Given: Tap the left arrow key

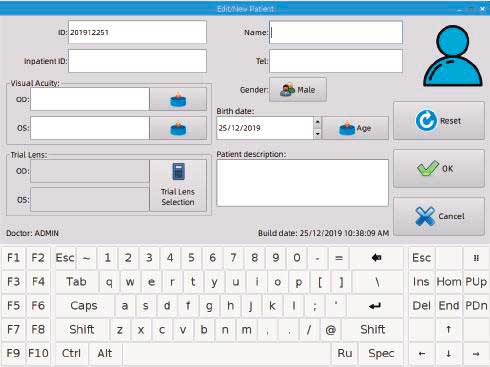Looking at the screenshot, I should coord(422,353).
